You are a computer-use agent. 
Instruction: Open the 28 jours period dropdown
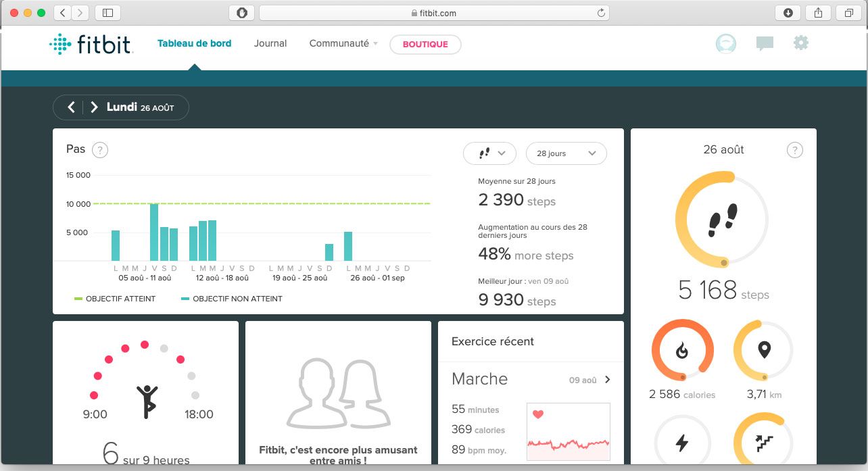pos(566,153)
